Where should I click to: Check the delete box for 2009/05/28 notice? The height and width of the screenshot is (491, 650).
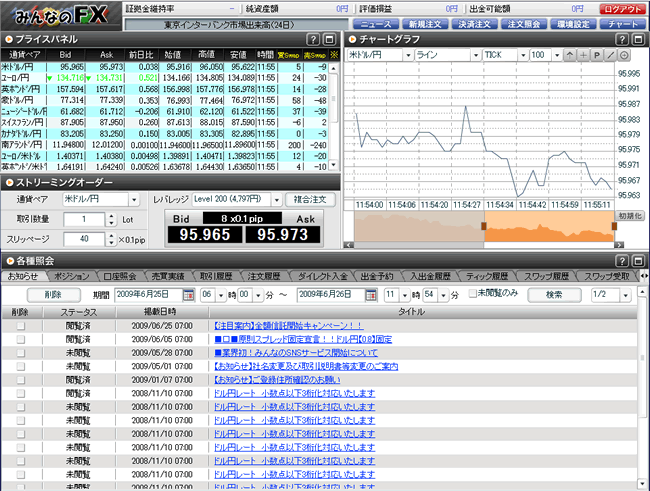click(x=20, y=353)
